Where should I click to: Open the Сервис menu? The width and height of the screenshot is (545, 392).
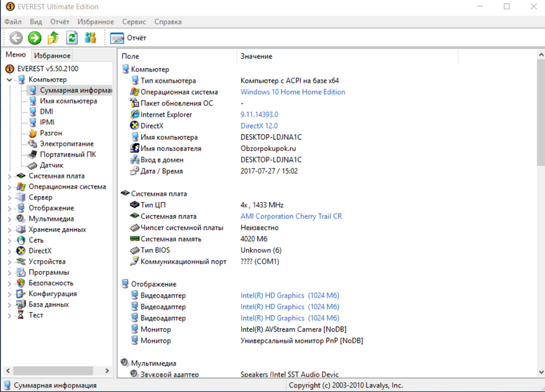134,22
